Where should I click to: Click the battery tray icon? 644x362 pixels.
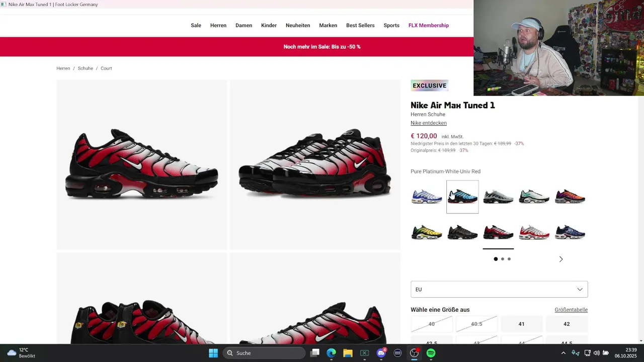[606, 353]
